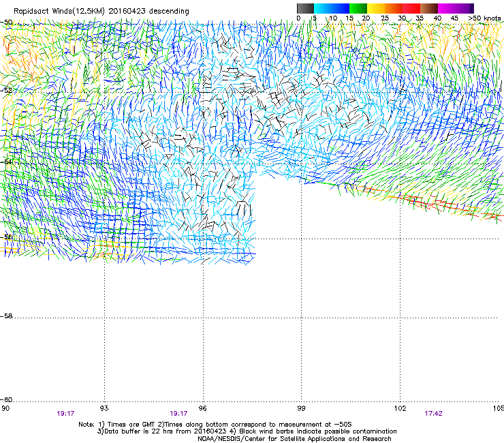Click the '>50 knots' legend label
This screenshot has width=504, height=443.
pyautogui.click(x=484, y=18)
